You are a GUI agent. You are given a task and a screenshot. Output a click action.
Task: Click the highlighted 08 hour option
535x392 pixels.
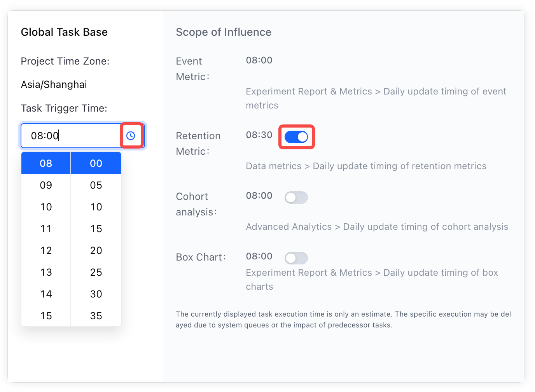(46, 163)
